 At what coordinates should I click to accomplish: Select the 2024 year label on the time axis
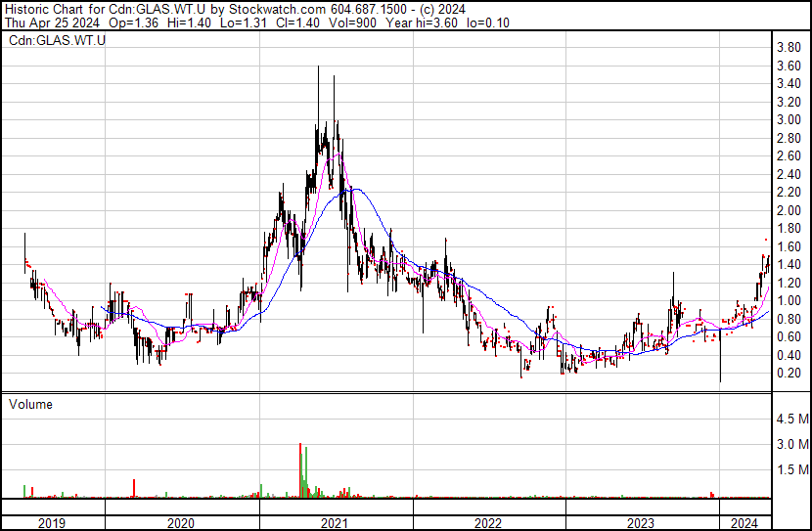[744, 523]
